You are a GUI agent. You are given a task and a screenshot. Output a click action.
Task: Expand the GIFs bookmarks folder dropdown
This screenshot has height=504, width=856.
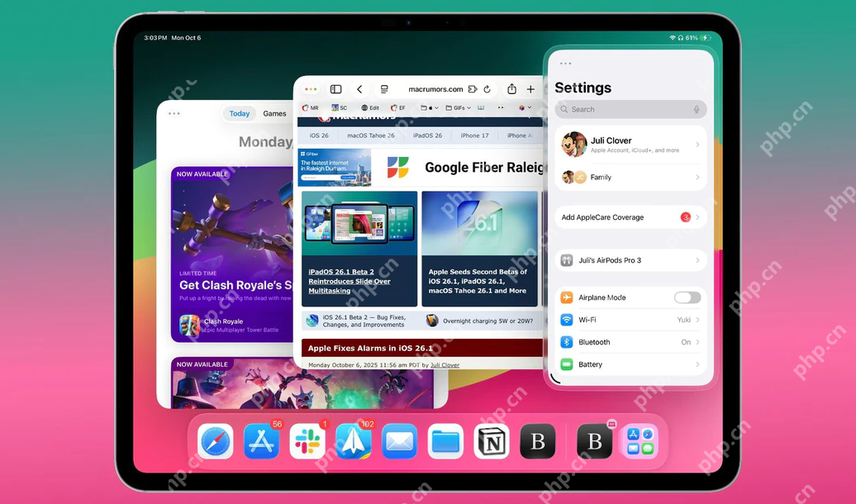tap(468, 107)
